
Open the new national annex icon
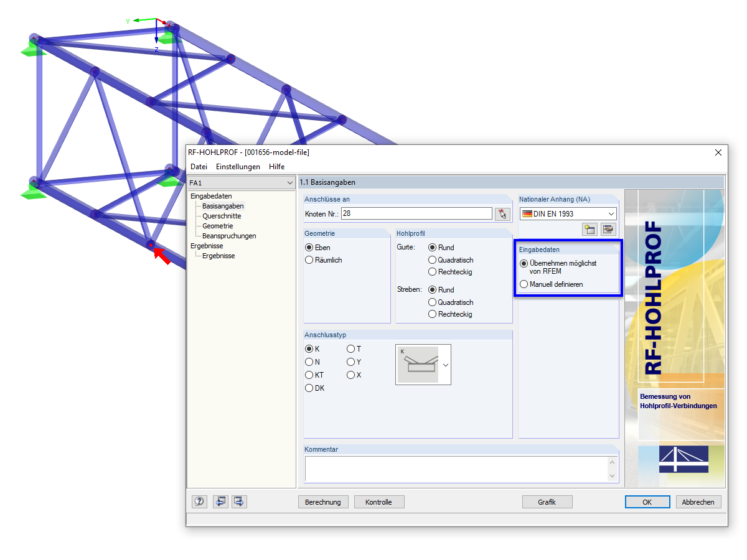point(590,230)
